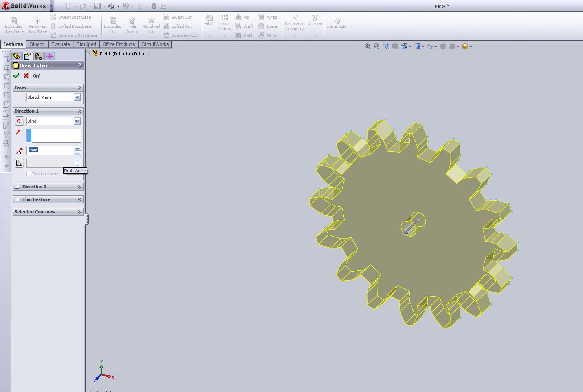
Task: Collapse the panel with the splitter handle
Action: 87,219
